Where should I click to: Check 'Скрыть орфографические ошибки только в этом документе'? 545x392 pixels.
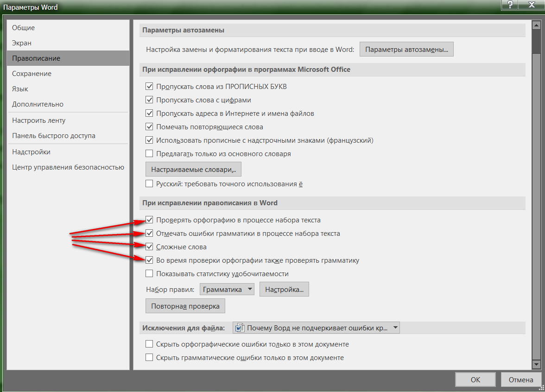click(149, 344)
